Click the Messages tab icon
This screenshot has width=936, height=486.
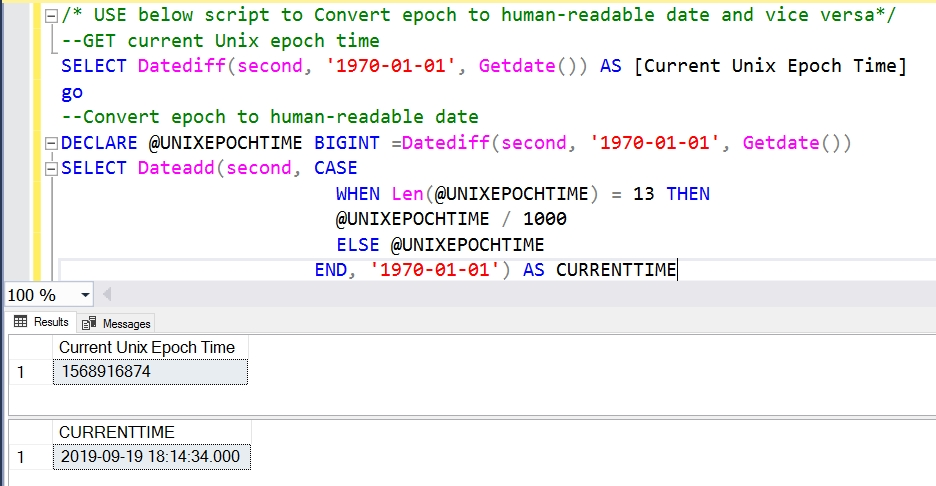click(x=89, y=324)
